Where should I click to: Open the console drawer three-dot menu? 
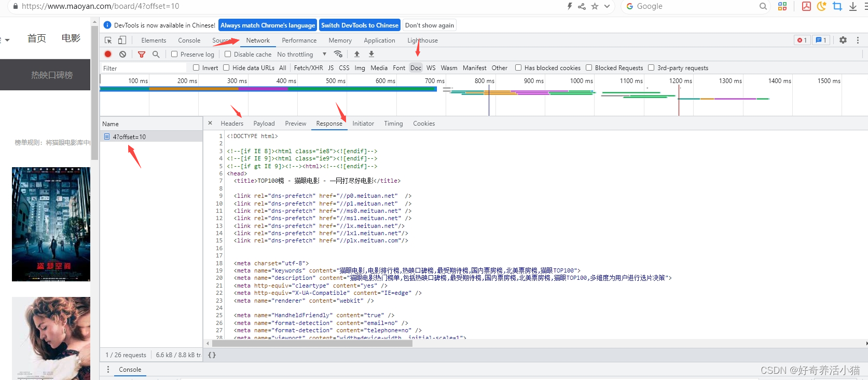(x=108, y=370)
